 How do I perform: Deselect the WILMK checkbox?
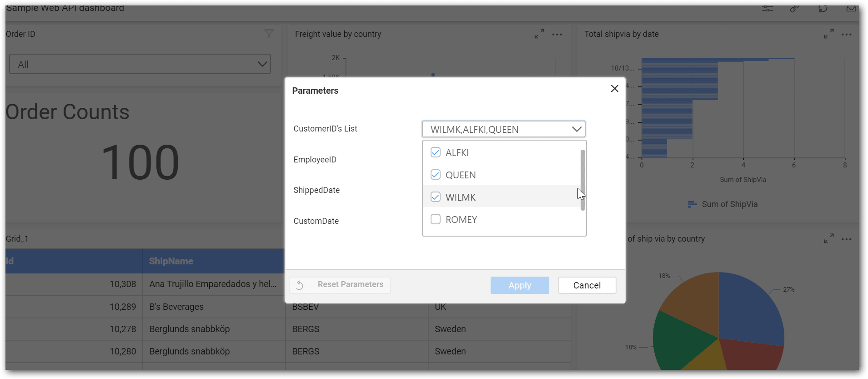[436, 197]
